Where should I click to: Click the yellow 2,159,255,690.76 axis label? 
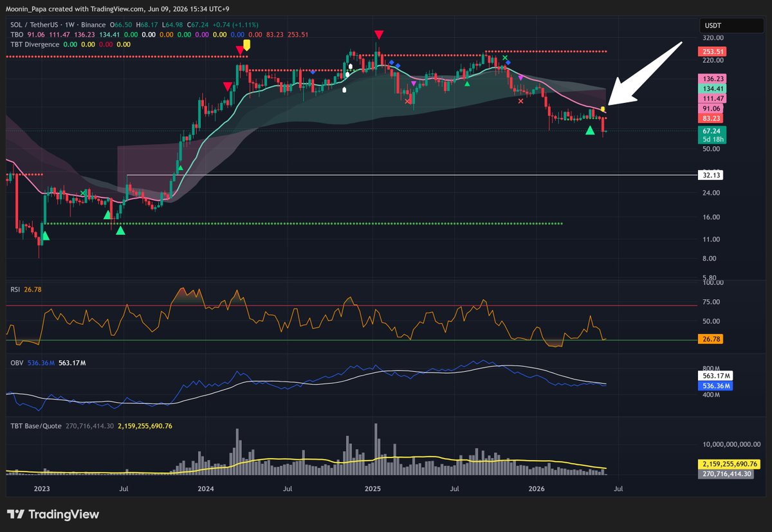click(x=730, y=464)
